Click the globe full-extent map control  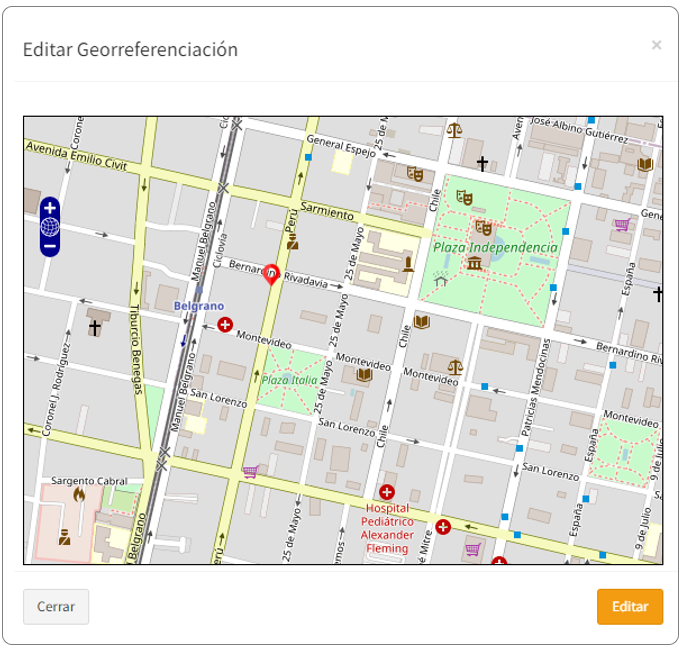point(50,227)
